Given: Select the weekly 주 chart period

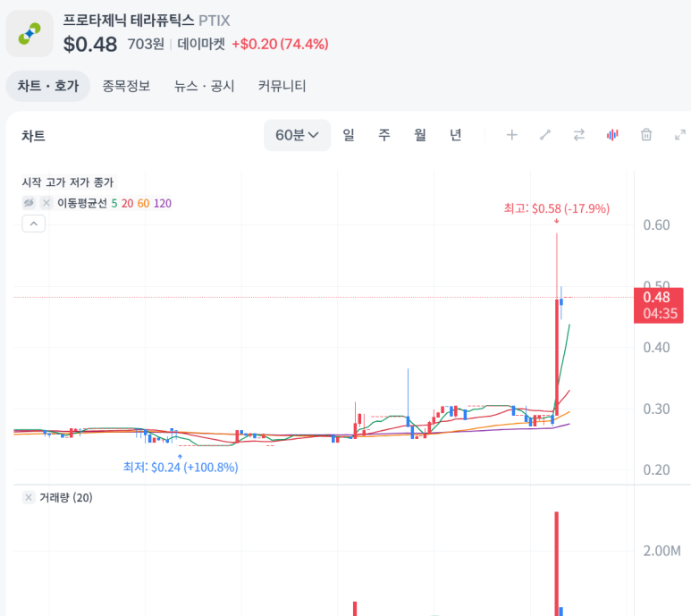Looking at the screenshot, I should (x=383, y=135).
